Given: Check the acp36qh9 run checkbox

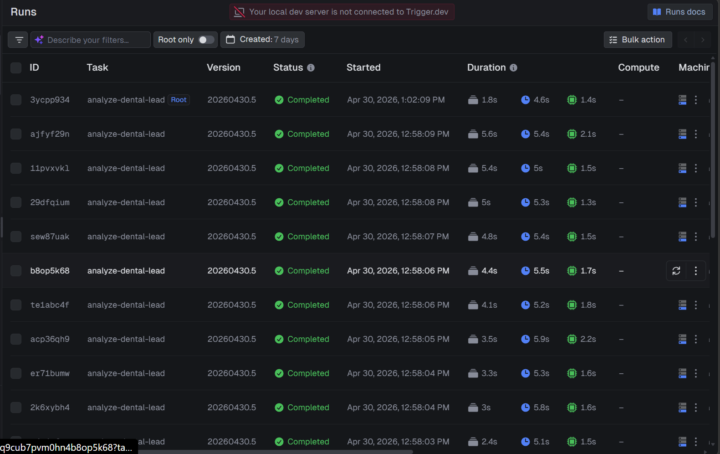Looking at the screenshot, I should (16, 339).
